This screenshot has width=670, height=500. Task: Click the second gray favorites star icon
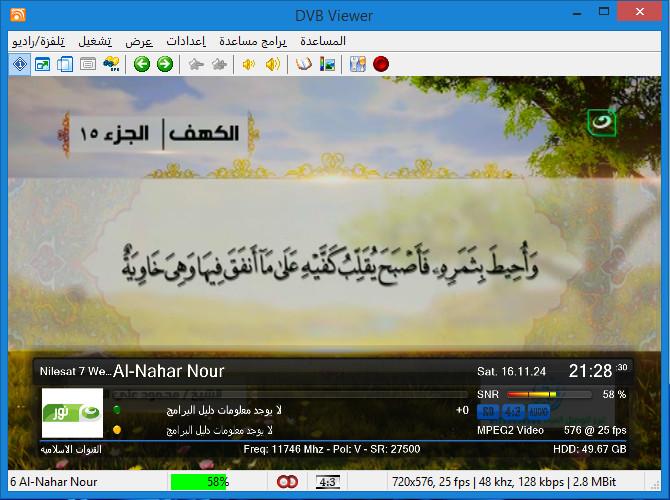point(219,65)
